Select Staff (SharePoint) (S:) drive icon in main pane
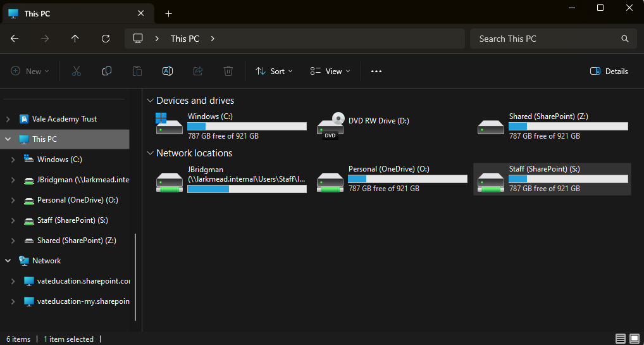This screenshot has width=644, height=345. (x=491, y=182)
